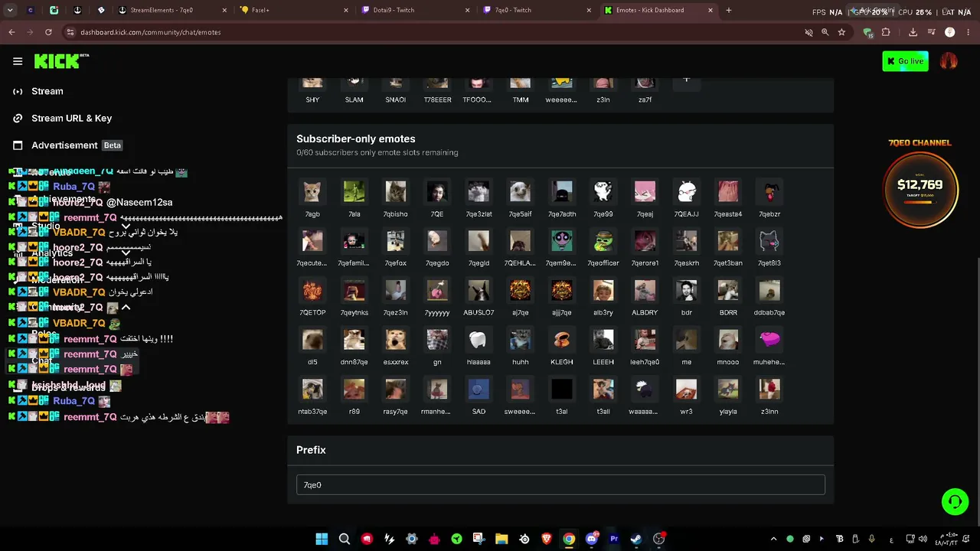980x551 pixels.
Task: Select the aj7qe emote
Action: click(x=520, y=291)
